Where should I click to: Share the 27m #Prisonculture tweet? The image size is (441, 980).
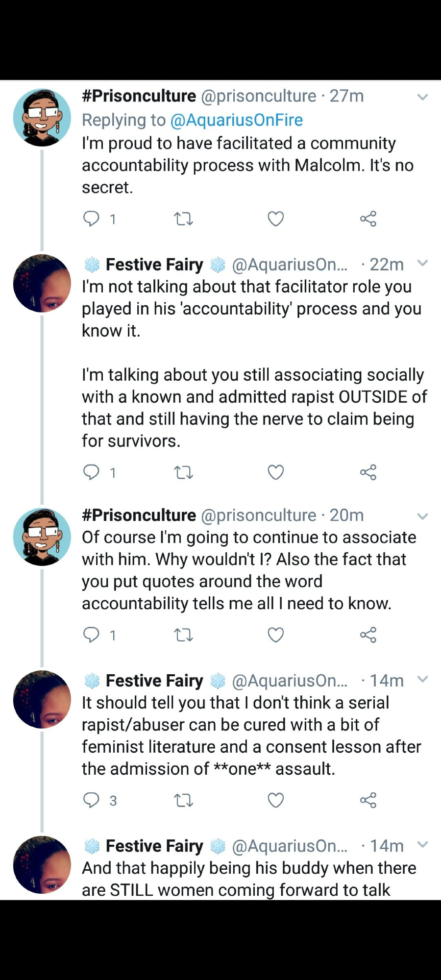click(368, 219)
